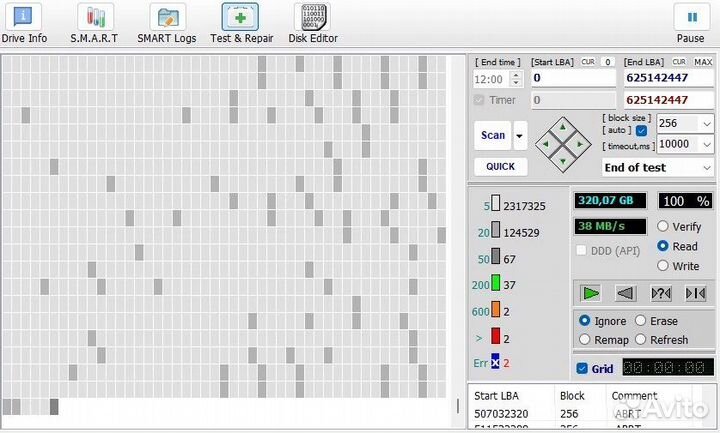Click the down arrow of navigation diamond
The image size is (720, 433).
coord(563,161)
